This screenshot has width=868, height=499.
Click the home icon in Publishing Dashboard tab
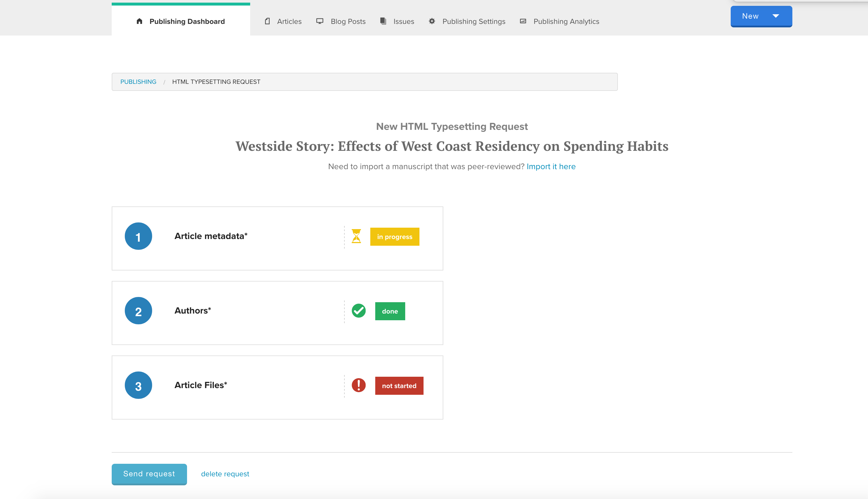tap(139, 21)
